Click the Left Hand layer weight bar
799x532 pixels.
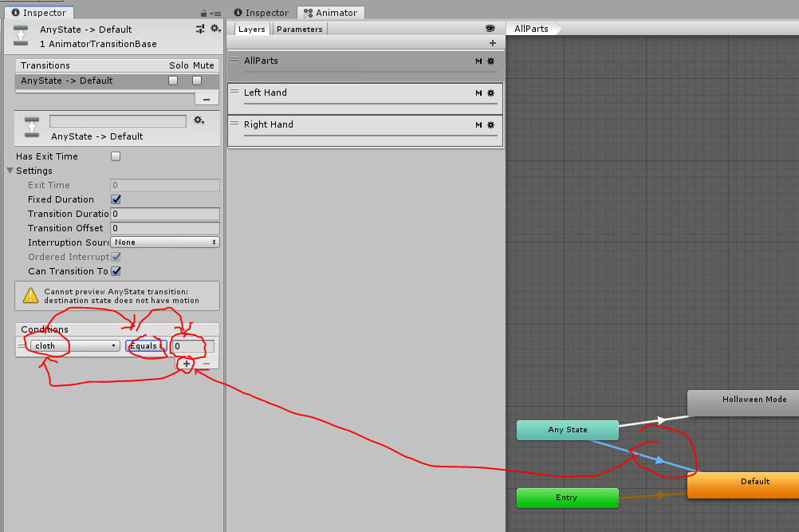tap(371, 104)
